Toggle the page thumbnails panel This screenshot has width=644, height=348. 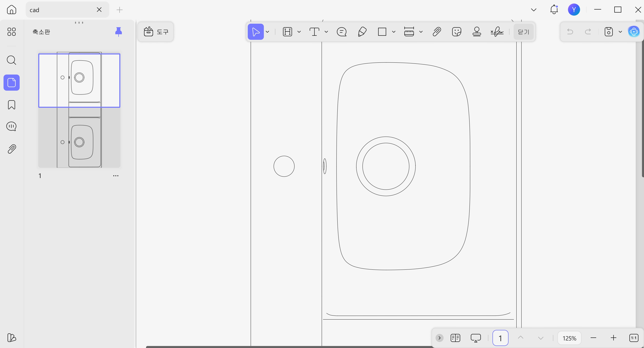pyautogui.click(x=12, y=83)
